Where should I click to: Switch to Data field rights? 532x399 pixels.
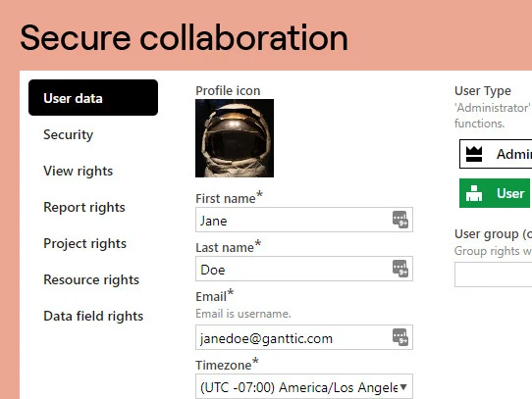click(93, 316)
